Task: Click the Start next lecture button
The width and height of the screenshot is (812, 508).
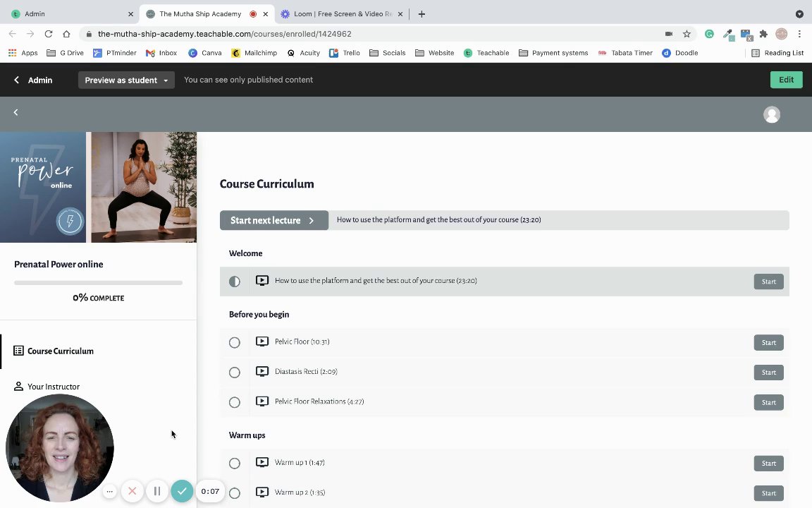Action: click(x=274, y=220)
